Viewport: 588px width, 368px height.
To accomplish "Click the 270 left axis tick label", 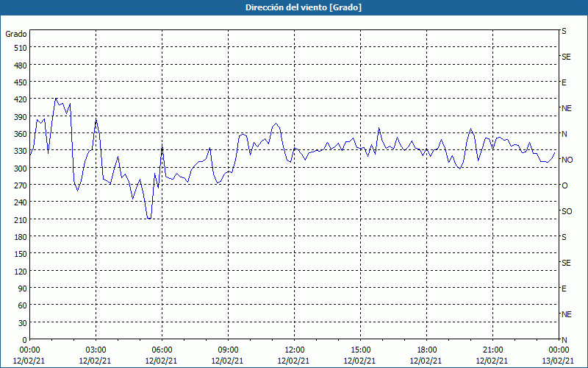I will coord(21,185).
